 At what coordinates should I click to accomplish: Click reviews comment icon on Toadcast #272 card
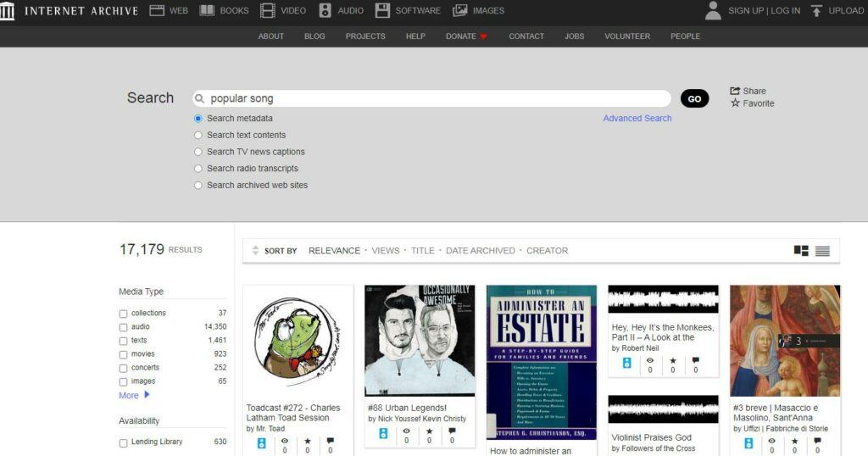(331, 441)
